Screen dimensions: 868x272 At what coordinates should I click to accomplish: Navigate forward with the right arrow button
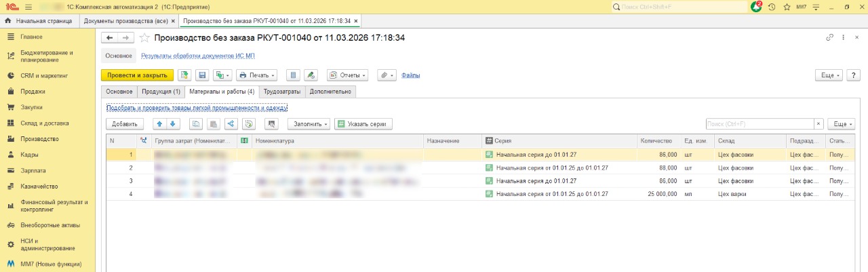125,38
